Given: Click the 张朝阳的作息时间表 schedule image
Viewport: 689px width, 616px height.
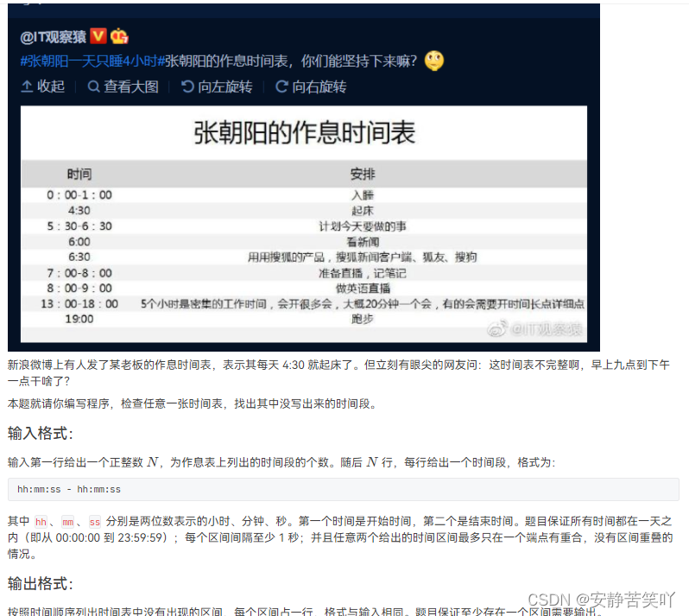Looking at the screenshot, I should (304, 224).
